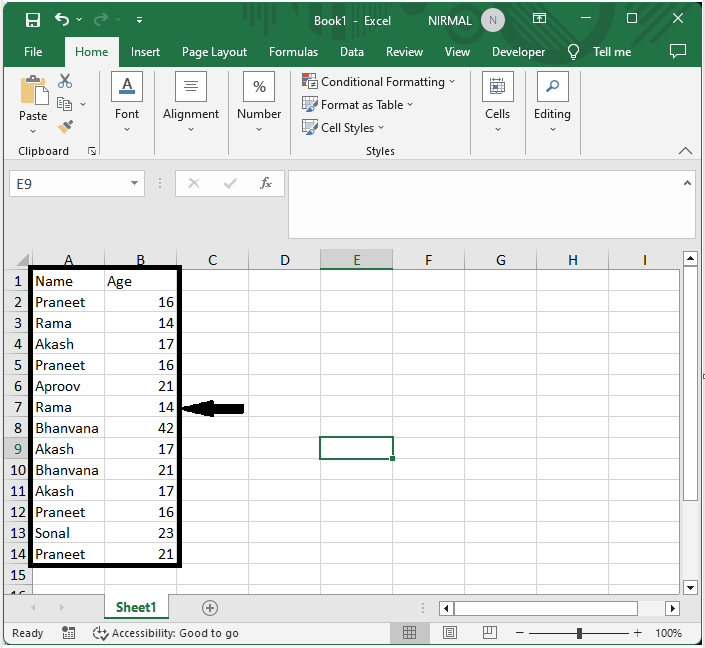Click the Macro Recording status bar icon
The height and width of the screenshot is (648, 705).
coord(68,633)
